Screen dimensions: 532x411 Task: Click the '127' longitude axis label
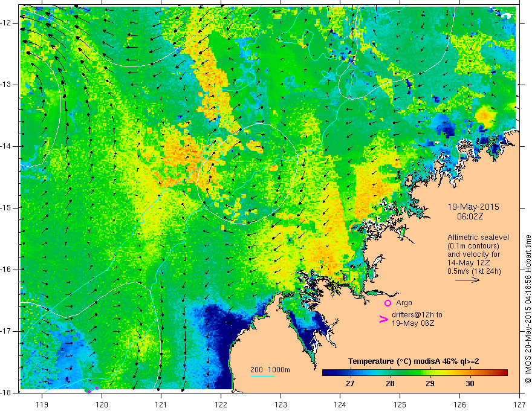[x=519, y=404]
